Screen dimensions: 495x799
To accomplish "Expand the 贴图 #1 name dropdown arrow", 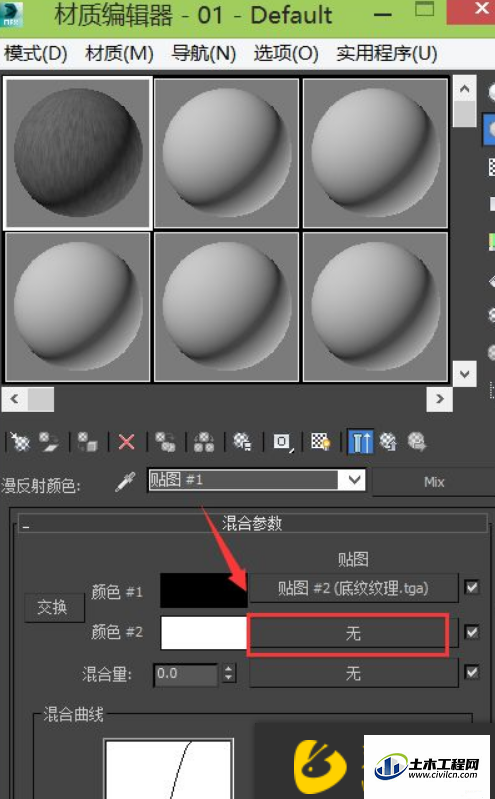I will click(353, 480).
